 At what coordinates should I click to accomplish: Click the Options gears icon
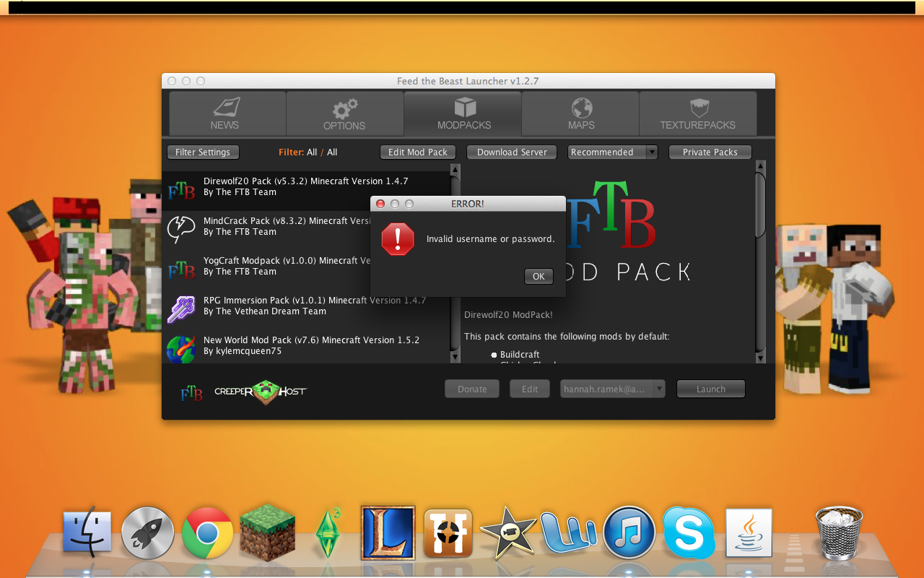tap(345, 108)
